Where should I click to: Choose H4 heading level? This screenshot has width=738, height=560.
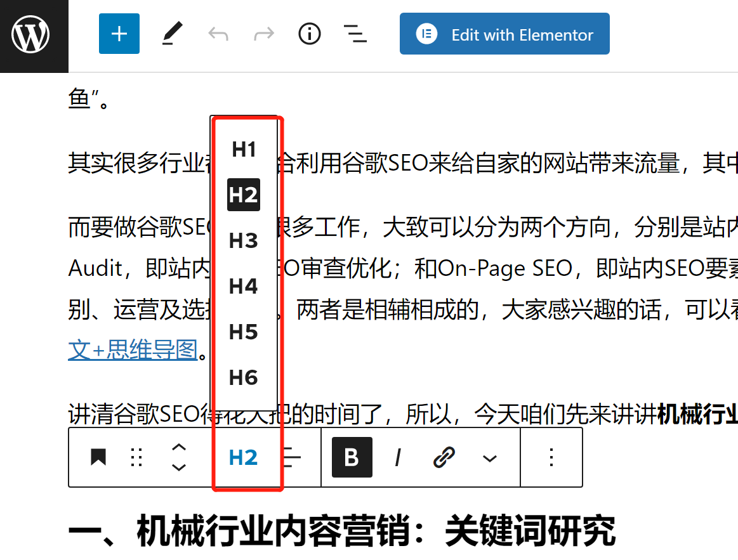(244, 286)
